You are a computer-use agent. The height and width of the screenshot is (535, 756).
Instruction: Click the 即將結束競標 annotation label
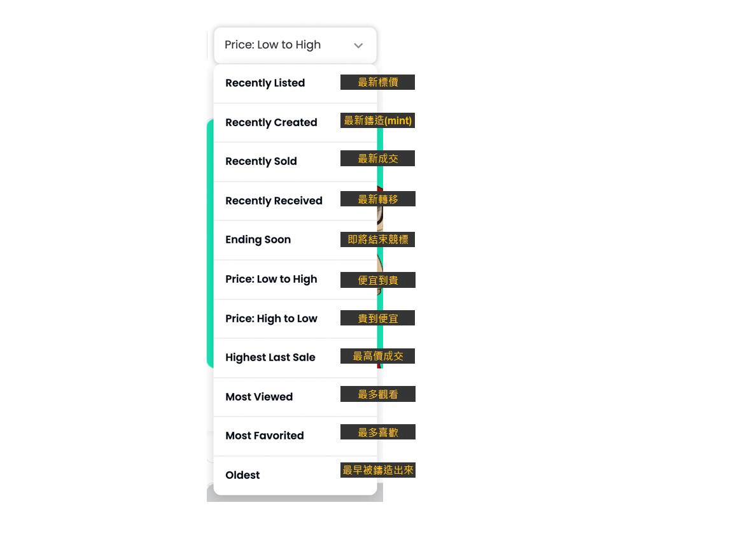pos(377,239)
